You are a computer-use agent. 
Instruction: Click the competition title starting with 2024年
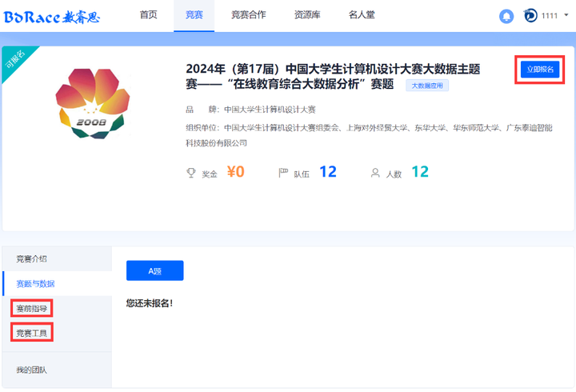click(333, 77)
